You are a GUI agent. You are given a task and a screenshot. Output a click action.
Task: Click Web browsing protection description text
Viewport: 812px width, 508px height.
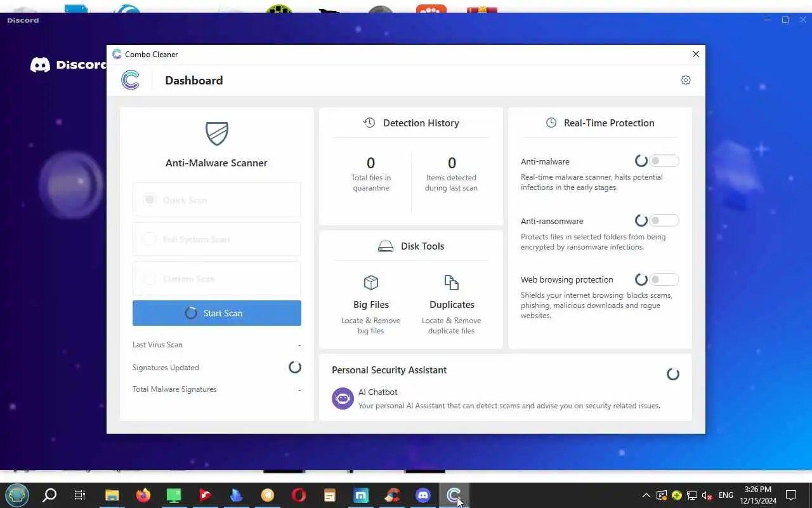[596, 305]
